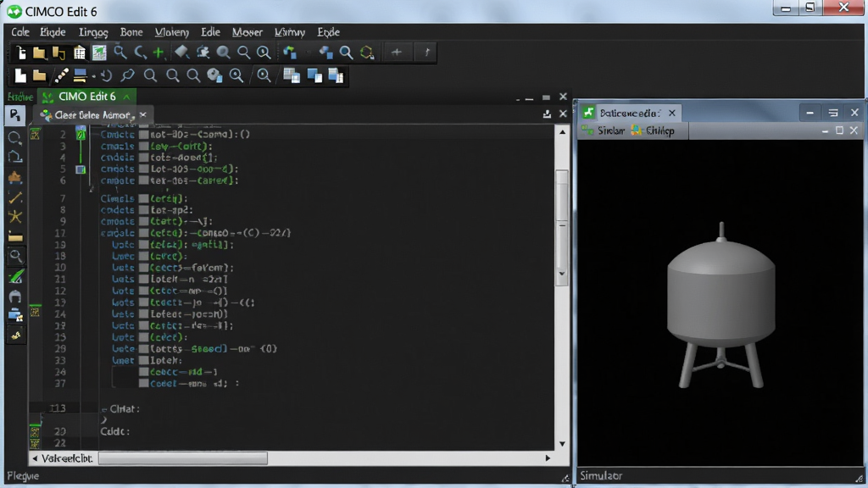Click the globe icon in the second toolbar row

pos(214,75)
